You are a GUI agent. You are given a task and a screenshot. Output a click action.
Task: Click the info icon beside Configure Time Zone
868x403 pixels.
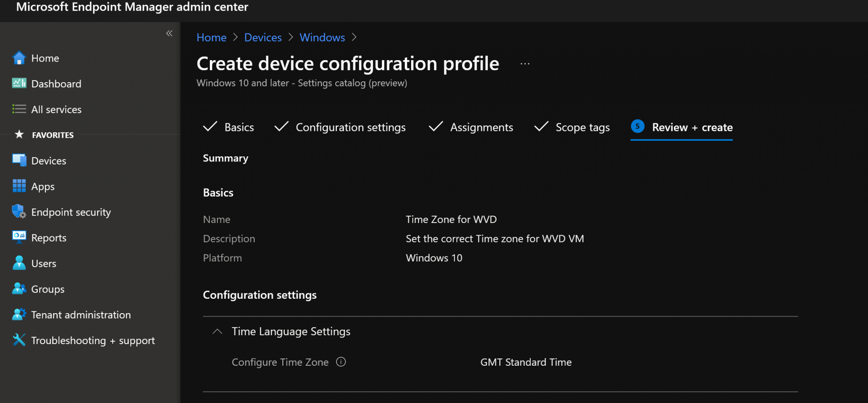[341, 362]
